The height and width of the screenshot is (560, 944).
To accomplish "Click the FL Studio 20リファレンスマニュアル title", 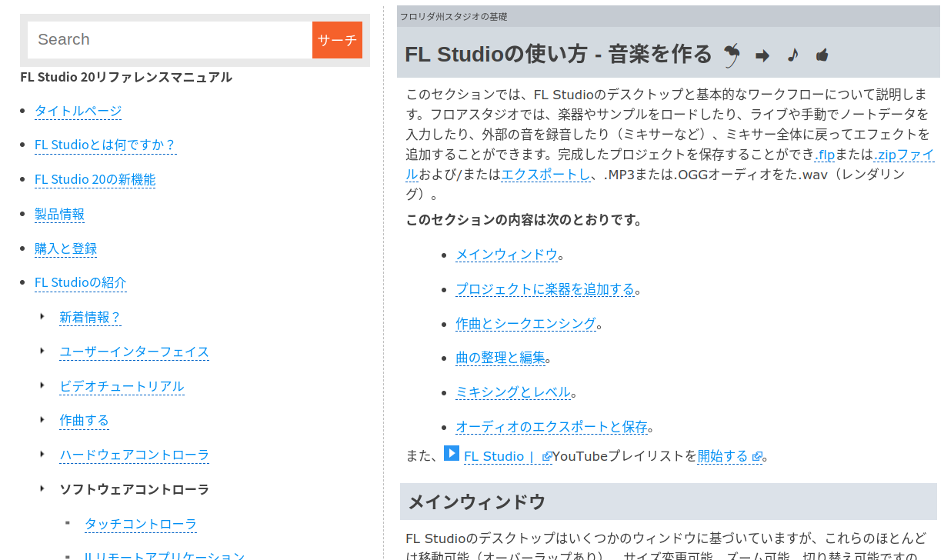I will point(126,77).
